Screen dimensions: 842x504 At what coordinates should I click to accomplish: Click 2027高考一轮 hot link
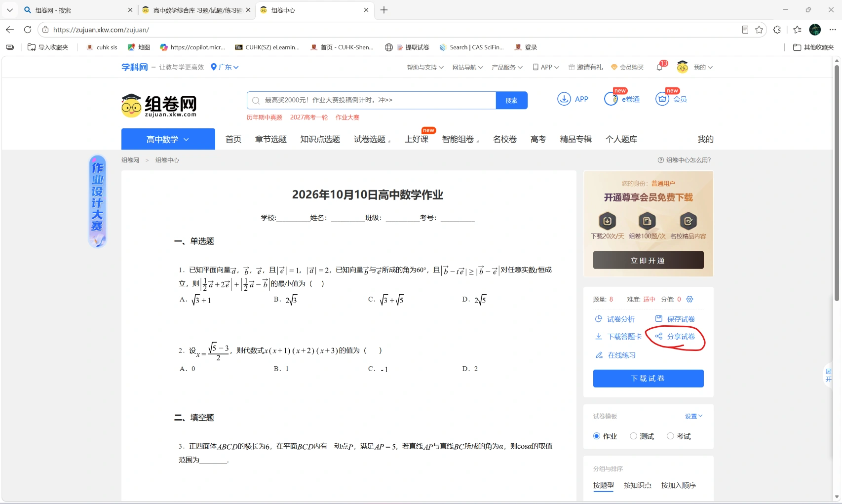pos(309,117)
